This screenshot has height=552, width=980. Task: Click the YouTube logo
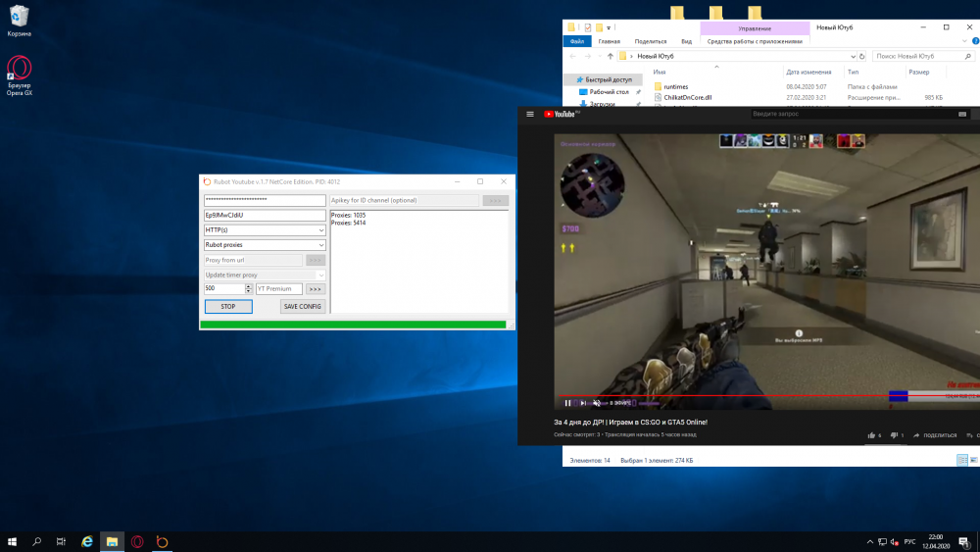click(563, 114)
